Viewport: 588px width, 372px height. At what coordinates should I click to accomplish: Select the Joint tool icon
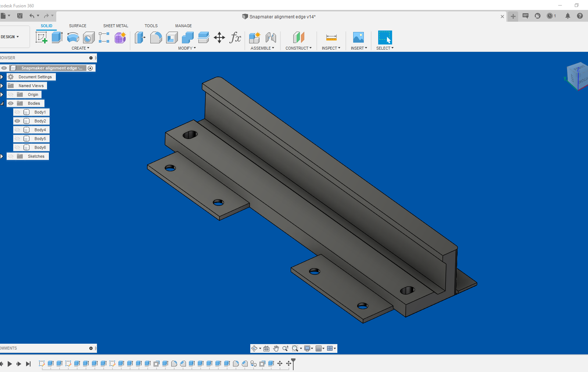[271, 37]
